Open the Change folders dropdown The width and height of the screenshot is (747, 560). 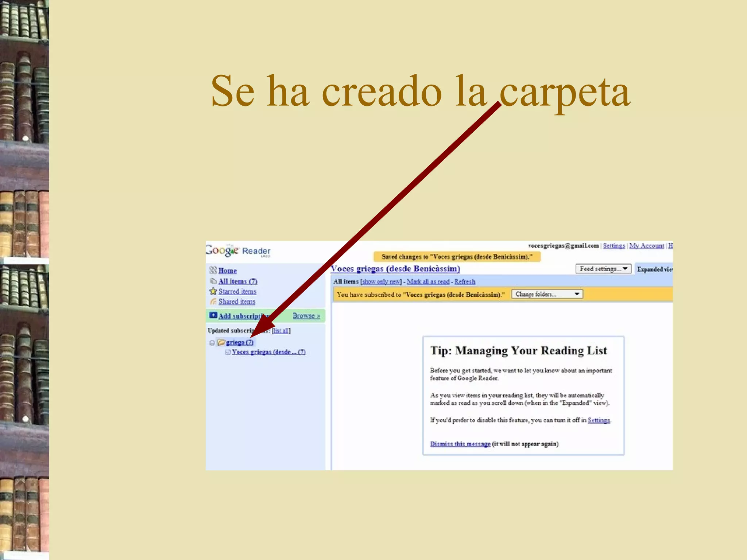[x=547, y=294]
